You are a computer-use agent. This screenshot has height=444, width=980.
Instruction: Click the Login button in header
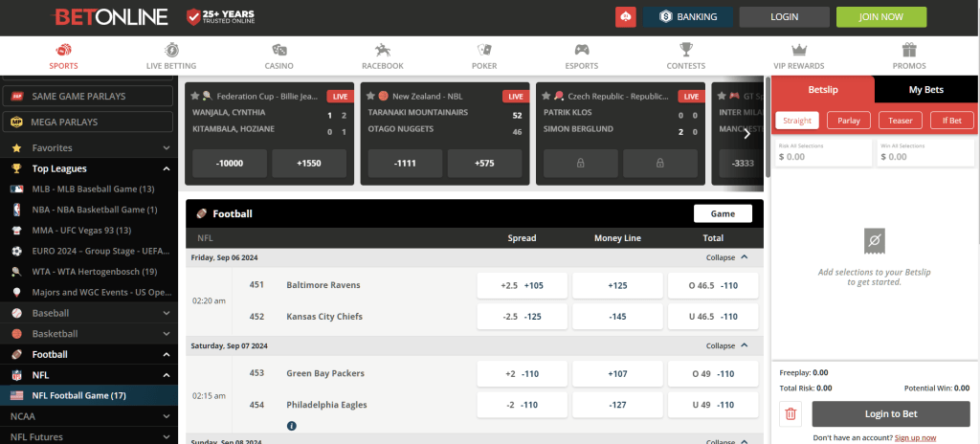point(785,17)
